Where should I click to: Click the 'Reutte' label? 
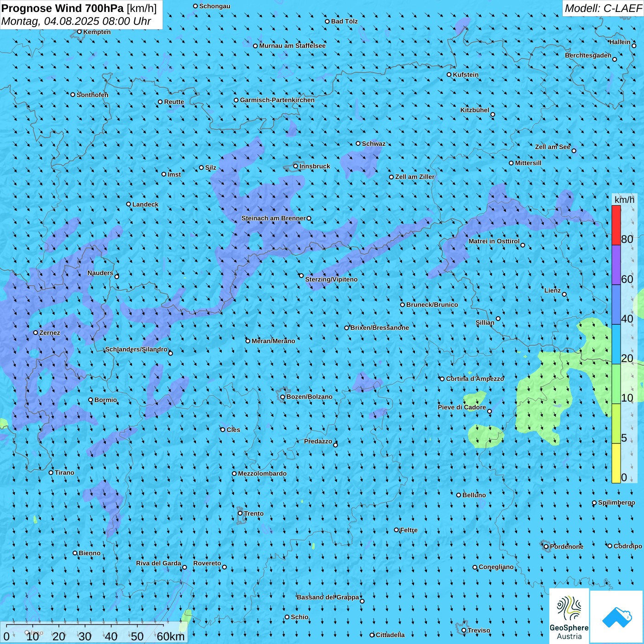coord(174,102)
